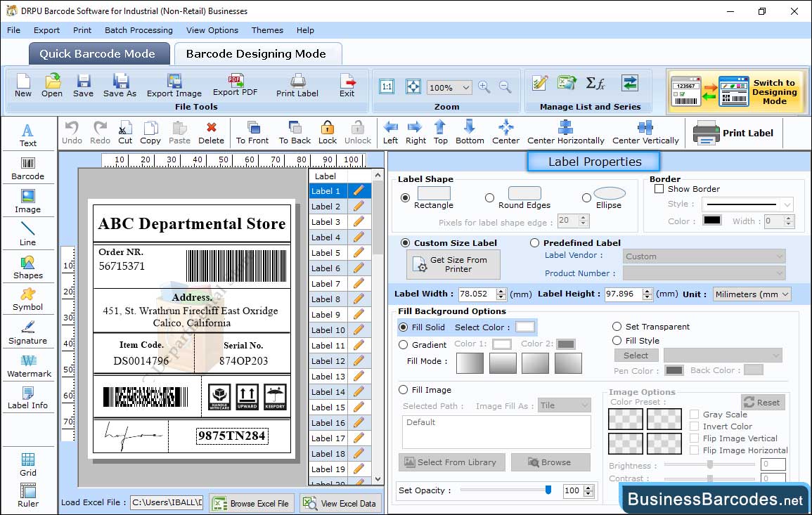The height and width of the screenshot is (515, 812).
Task: Open Label Info in the sidebar
Action: point(28,398)
